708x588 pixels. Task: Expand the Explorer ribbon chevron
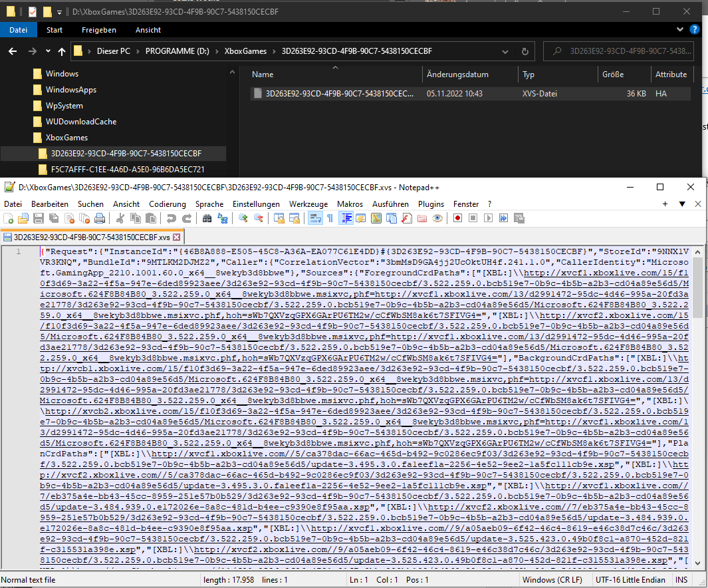pos(680,29)
